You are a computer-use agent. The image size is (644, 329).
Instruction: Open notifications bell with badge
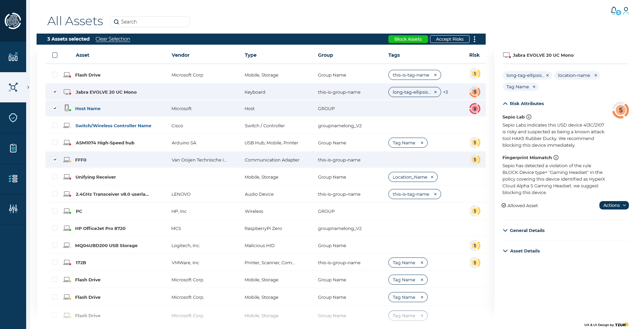(615, 11)
